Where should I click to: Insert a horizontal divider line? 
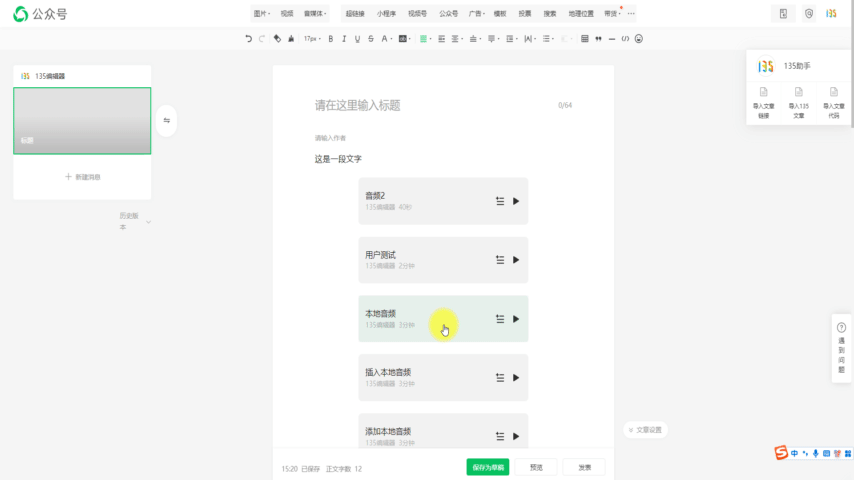coord(612,39)
